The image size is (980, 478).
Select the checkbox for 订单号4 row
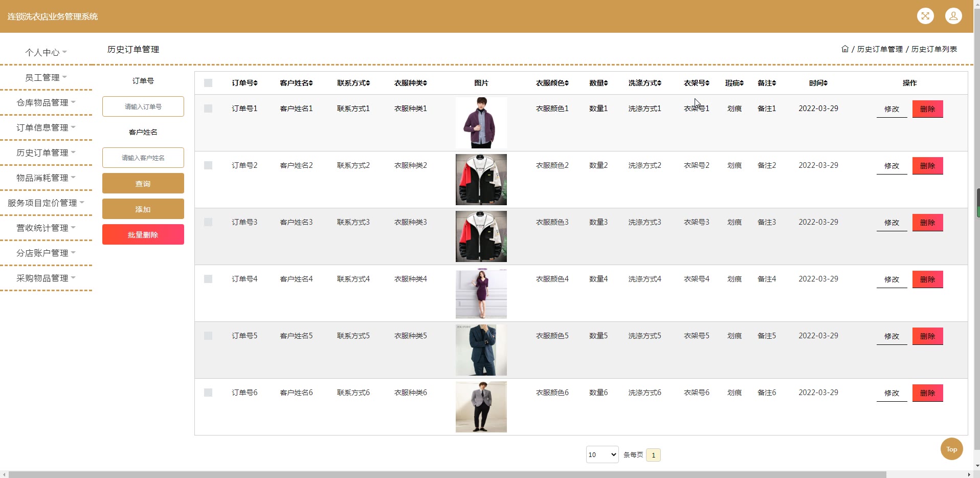[208, 279]
